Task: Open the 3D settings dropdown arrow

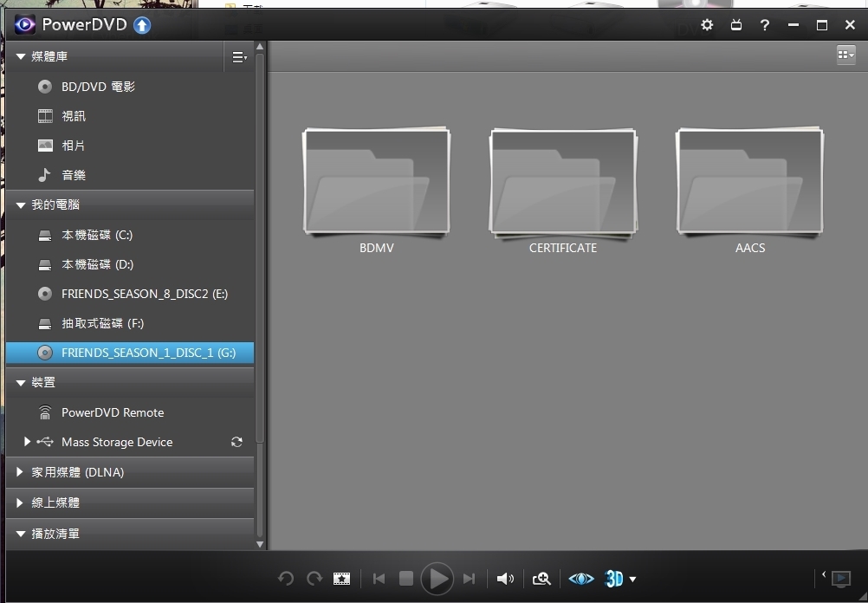Action: (632, 580)
